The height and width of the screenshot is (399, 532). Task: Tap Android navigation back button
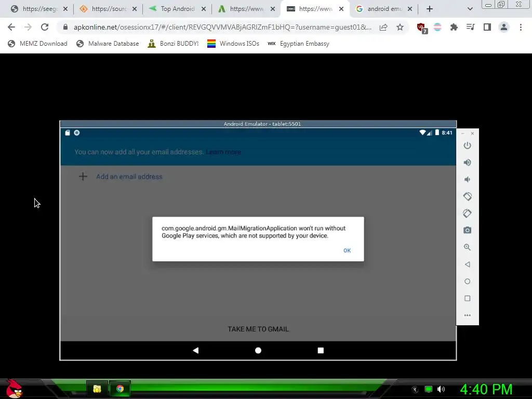coord(195,350)
